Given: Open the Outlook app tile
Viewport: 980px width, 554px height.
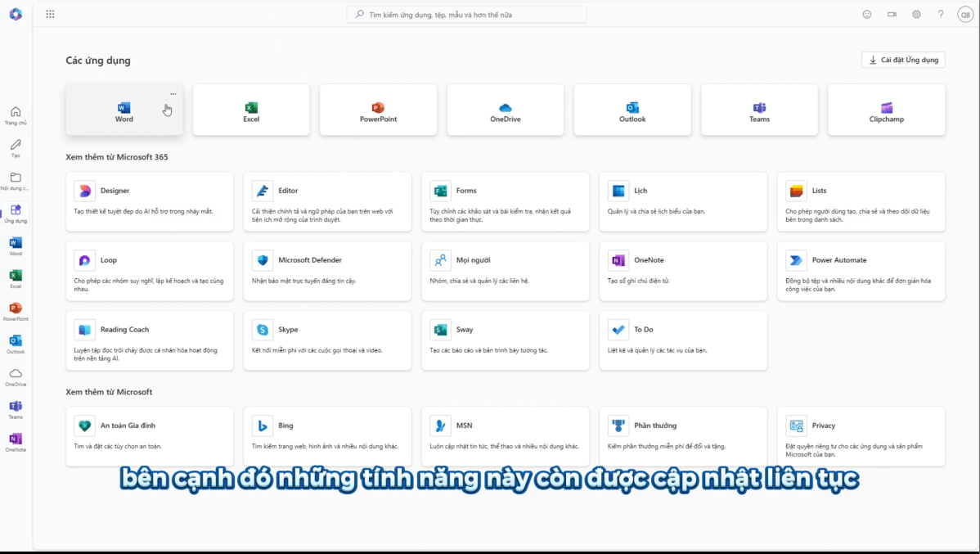Looking at the screenshot, I should point(632,110).
